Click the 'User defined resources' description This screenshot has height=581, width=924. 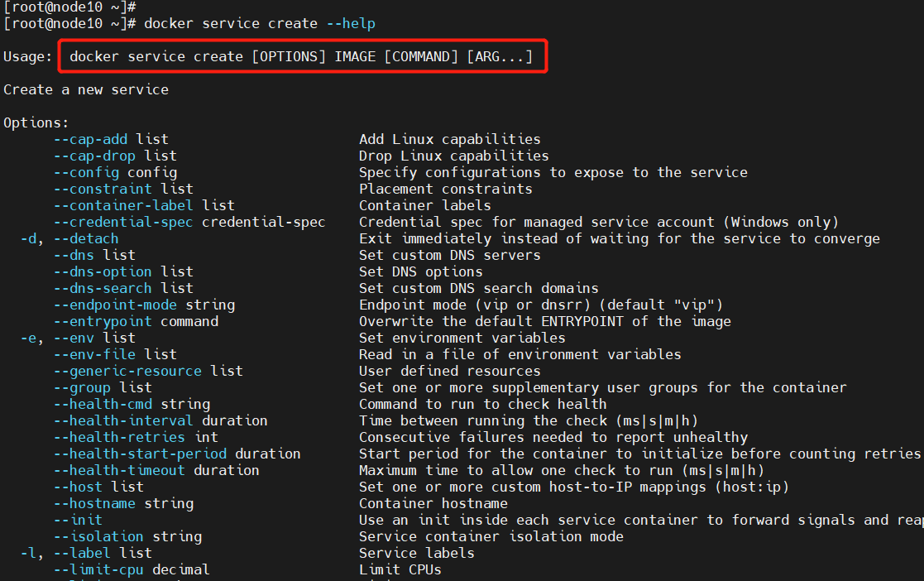click(x=450, y=371)
